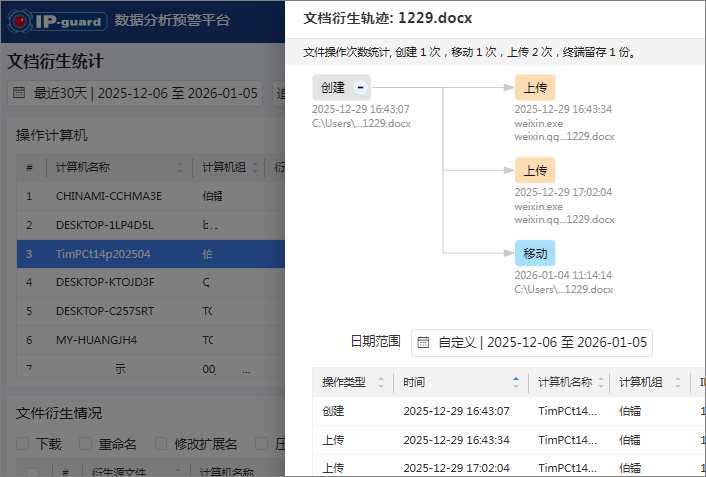
Task: Select row TimPCt14p202504 in computer list
Action: tap(151, 254)
